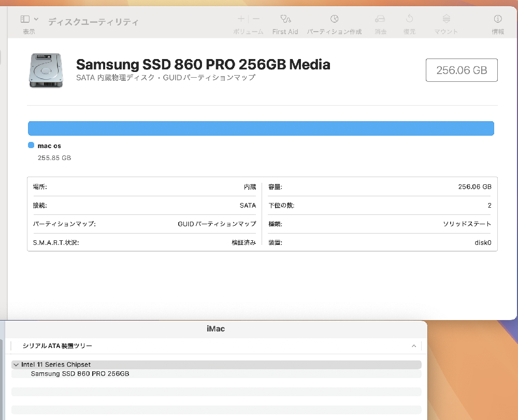Click the remove volume minus icon

click(256, 19)
